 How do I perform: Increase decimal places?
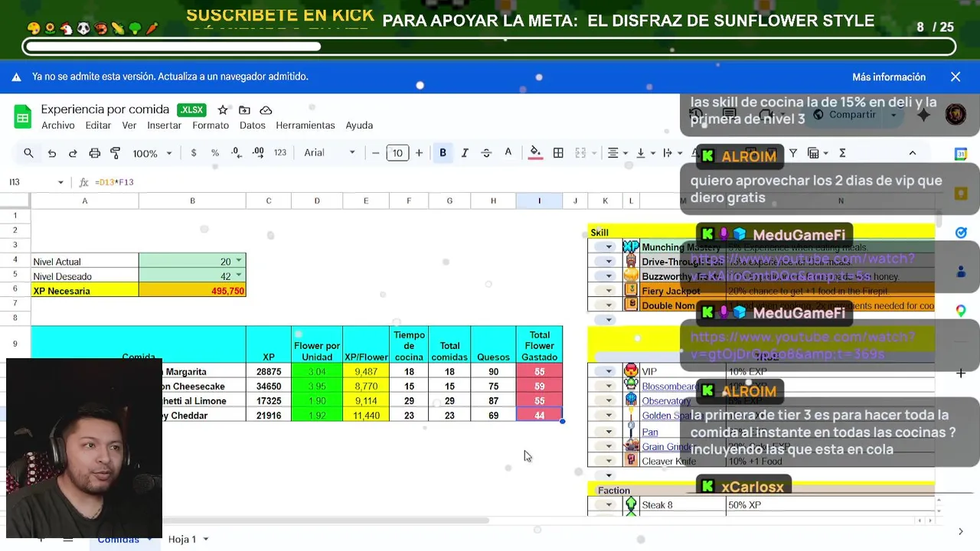[x=258, y=153]
